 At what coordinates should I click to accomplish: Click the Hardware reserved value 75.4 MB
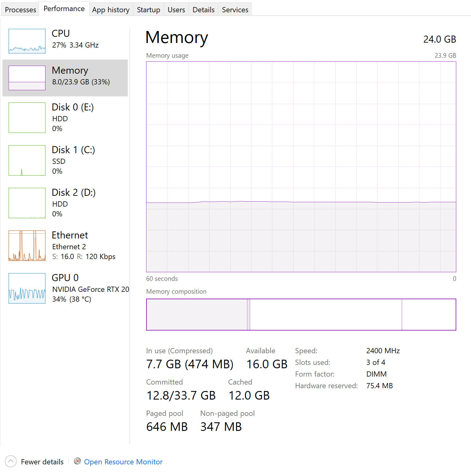(380, 386)
